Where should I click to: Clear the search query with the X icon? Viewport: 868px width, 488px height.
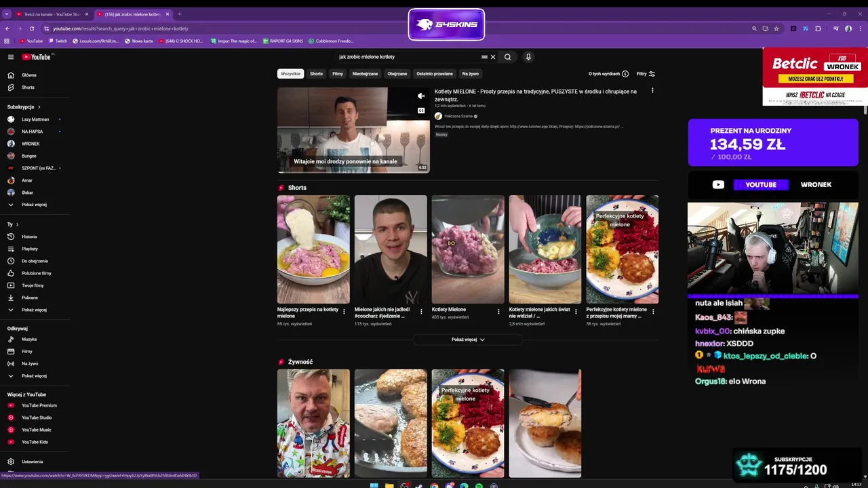point(493,57)
